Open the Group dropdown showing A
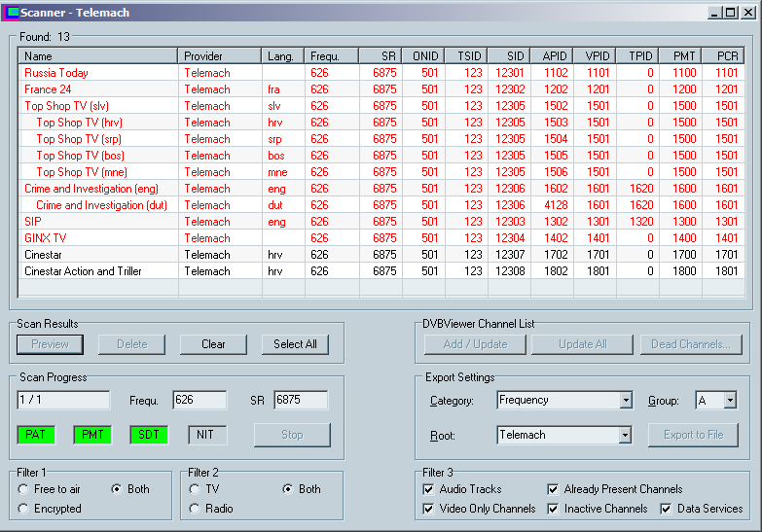This screenshot has width=762, height=532. (730, 401)
